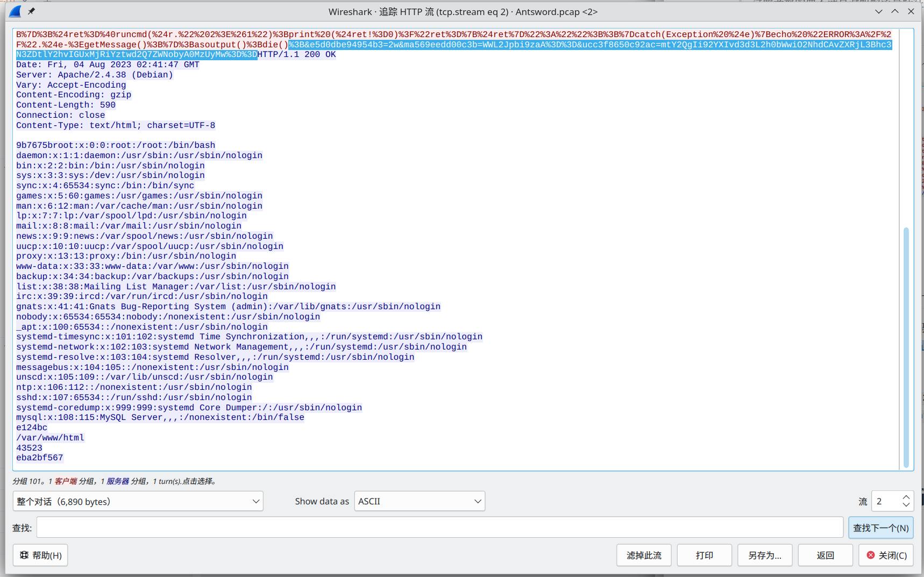Click the 返回 back button
Viewport: 924px width, 577px height.
coord(826,555)
